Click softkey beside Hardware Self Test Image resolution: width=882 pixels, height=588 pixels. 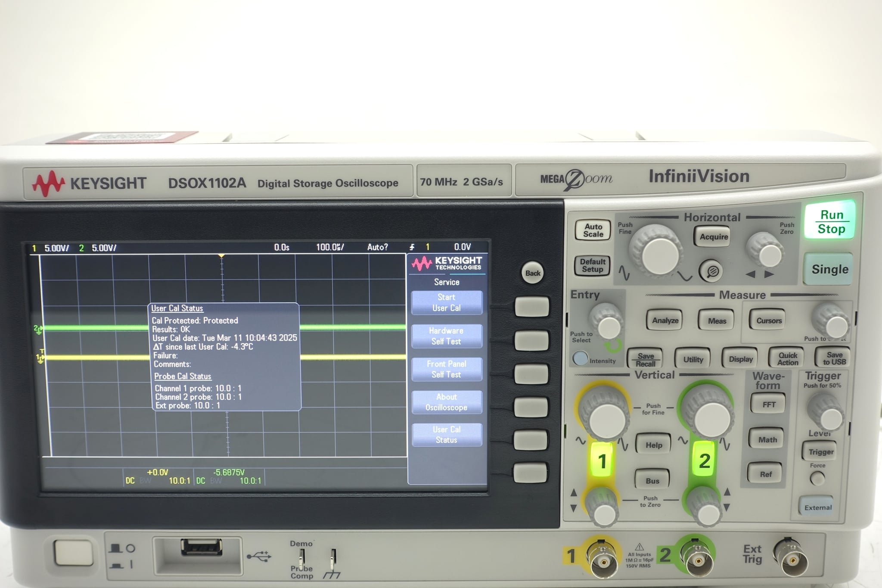(x=532, y=340)
